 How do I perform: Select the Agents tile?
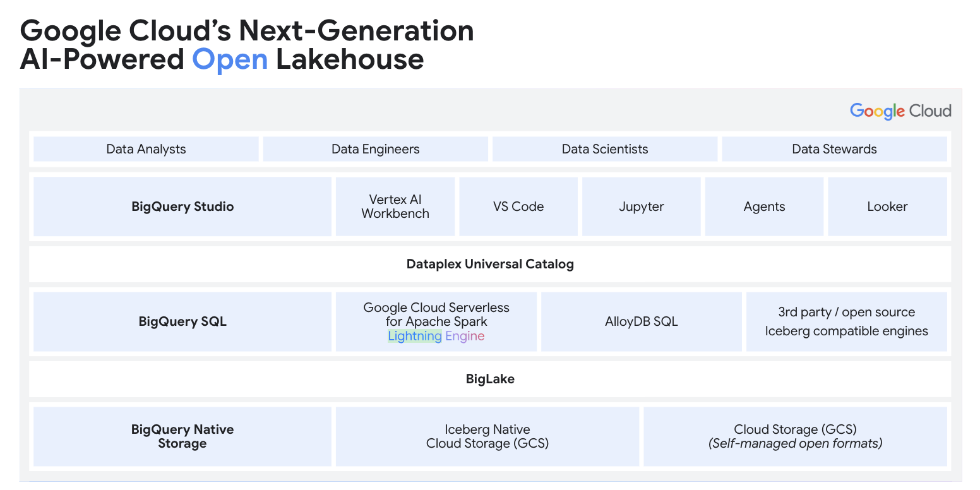coord(764,206)
